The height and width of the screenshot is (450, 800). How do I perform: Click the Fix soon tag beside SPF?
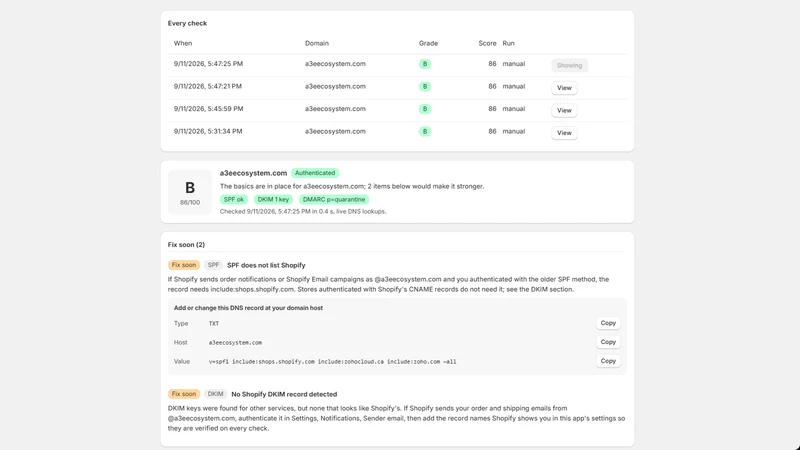tap(184, 265)
